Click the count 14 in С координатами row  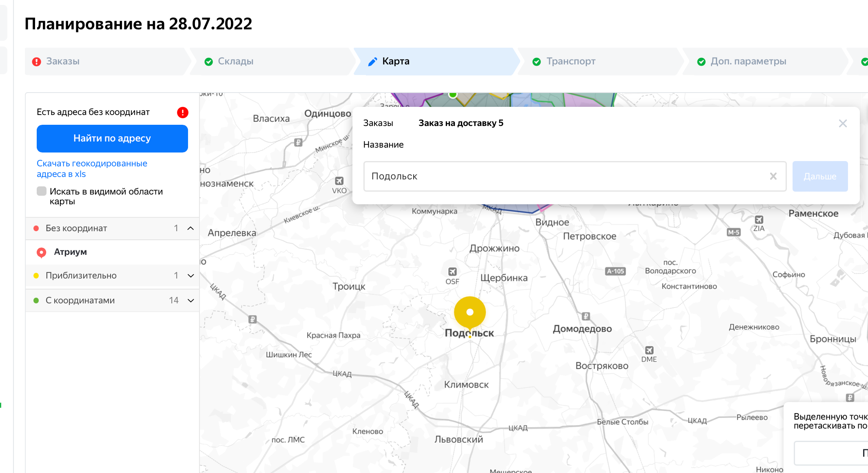point(174,301)
